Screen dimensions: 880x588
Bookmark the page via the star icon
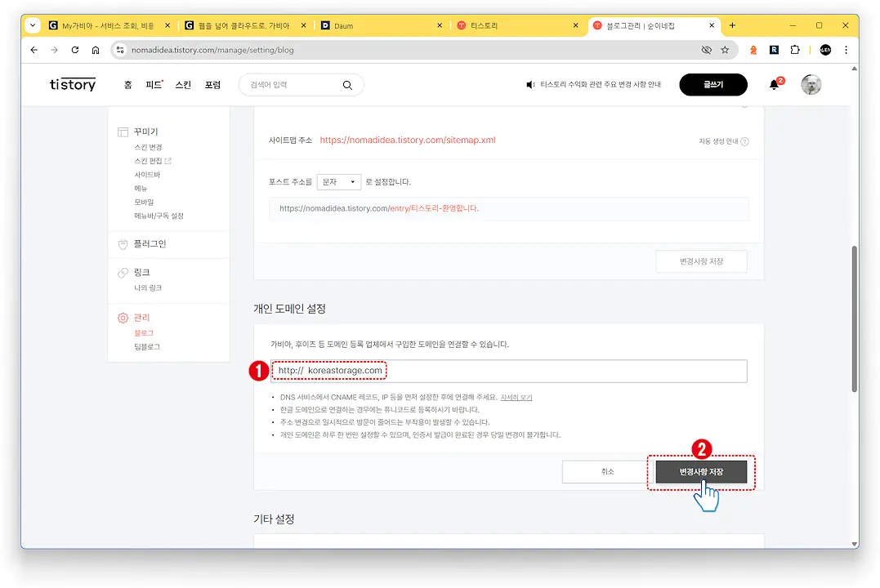[x=725, y=50]
